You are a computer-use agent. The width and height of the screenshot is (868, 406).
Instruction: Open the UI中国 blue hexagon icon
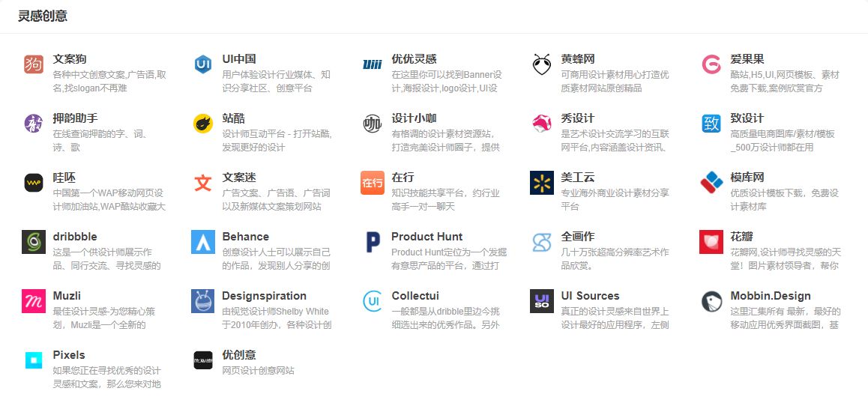tap(203, 64)
